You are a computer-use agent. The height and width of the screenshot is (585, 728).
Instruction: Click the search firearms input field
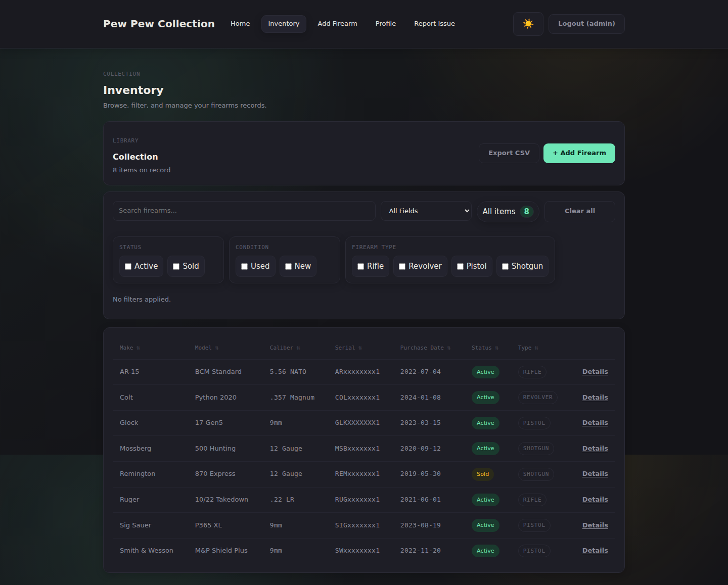pos(244,211)
